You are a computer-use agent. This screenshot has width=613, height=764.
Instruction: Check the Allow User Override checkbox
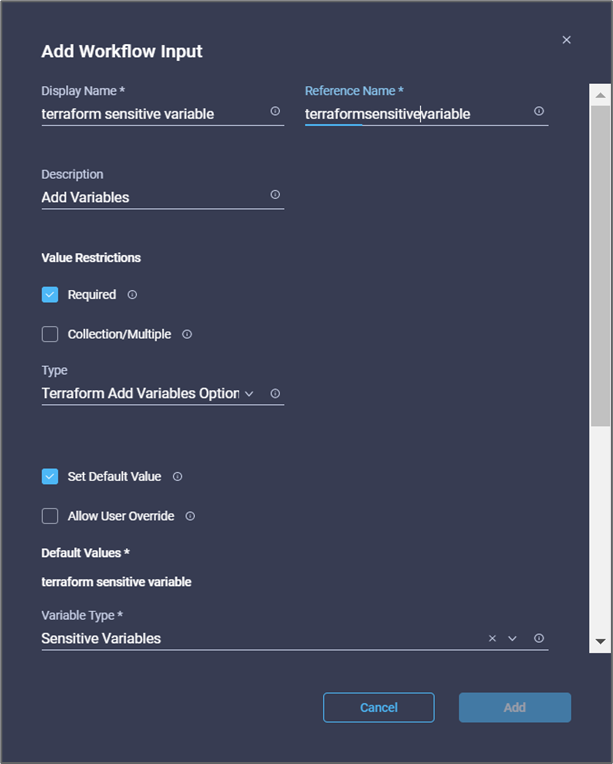[50, 516]
